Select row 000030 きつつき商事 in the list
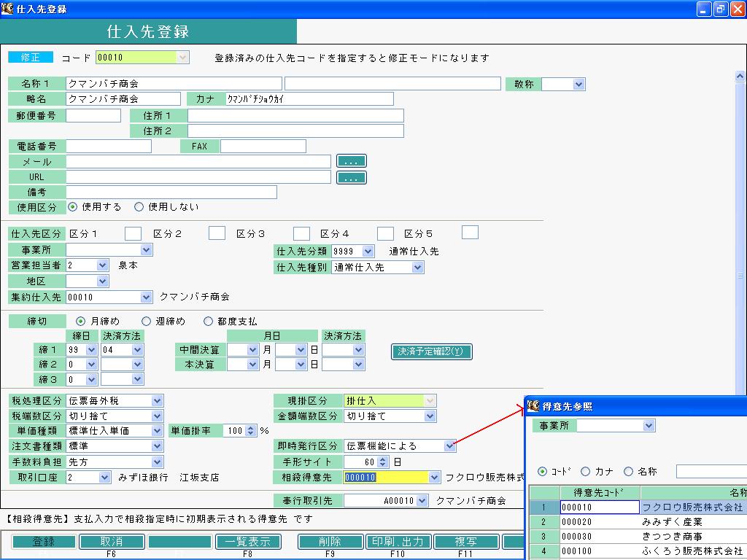Viewport: 747px width, 560px height. tap(638, 536)
